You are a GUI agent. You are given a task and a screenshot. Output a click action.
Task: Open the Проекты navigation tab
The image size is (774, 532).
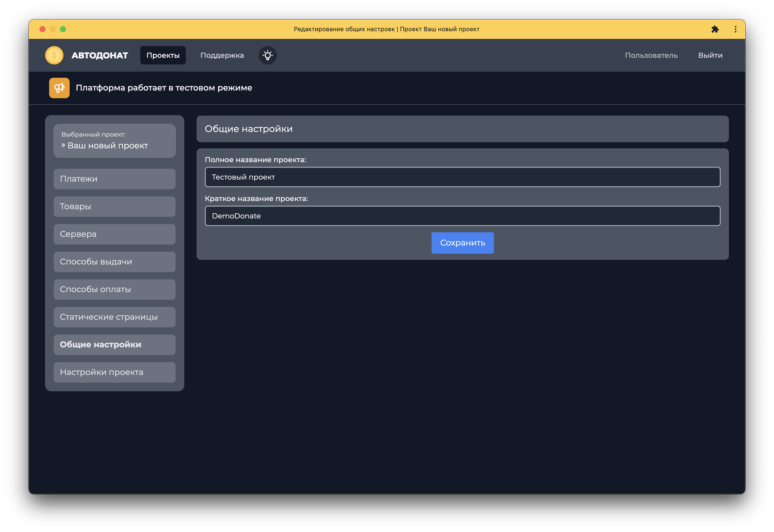tap(163, 55)
